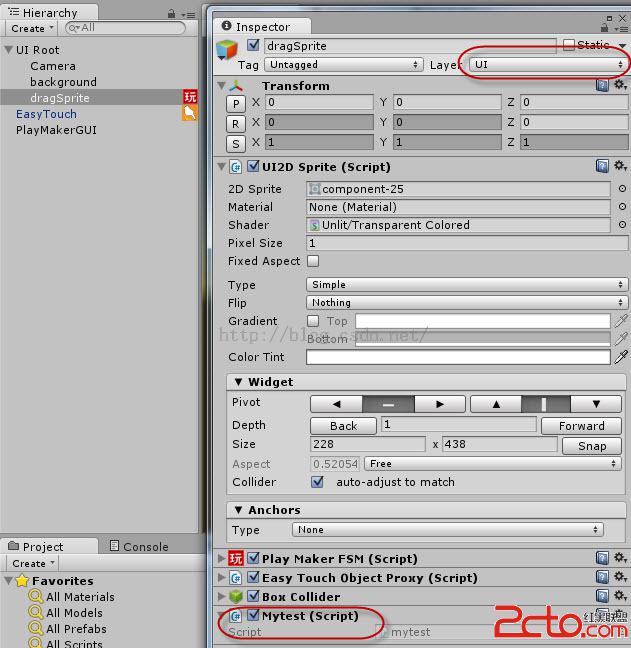Open the Layer dropdown showing UI
Screen dimensions: 631x648
[547, 64]
